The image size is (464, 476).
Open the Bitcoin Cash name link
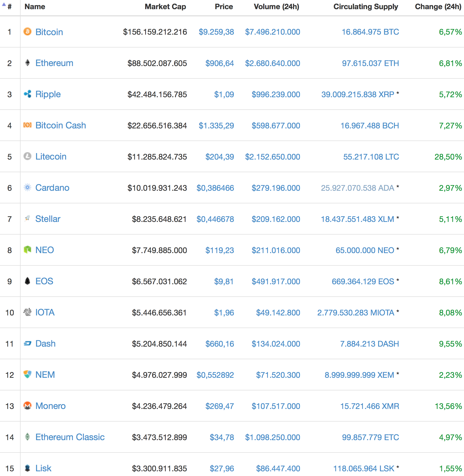(61, 126)
